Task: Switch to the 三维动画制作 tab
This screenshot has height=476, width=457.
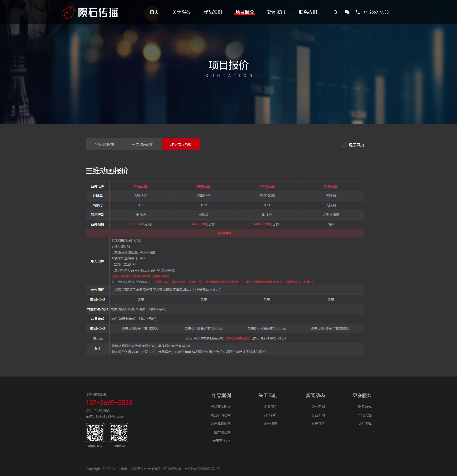Action: coord(143,145)
